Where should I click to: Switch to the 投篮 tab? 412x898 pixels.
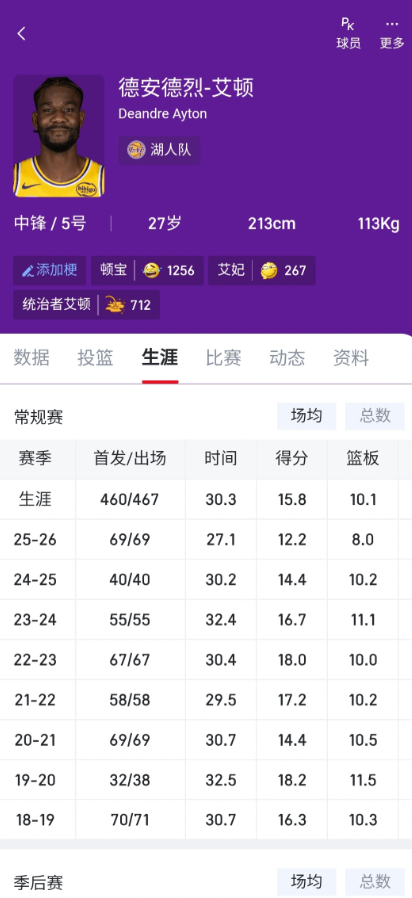(x=96, y=359)
